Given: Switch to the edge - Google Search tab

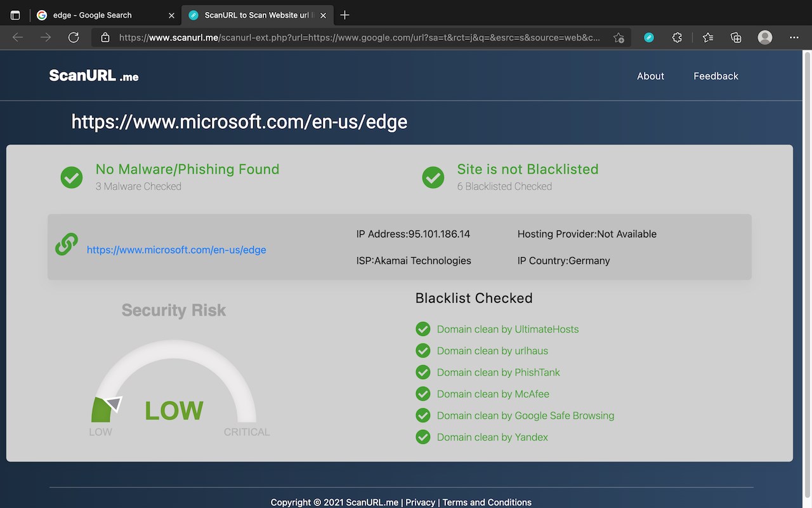Looking at the screenshot, I should click(x=105, y=15).
